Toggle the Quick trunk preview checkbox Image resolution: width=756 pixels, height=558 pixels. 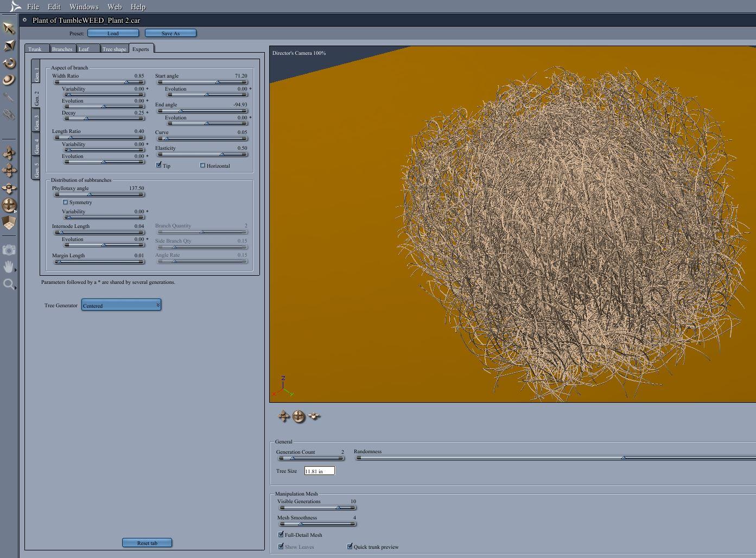(x=350, y=547)
